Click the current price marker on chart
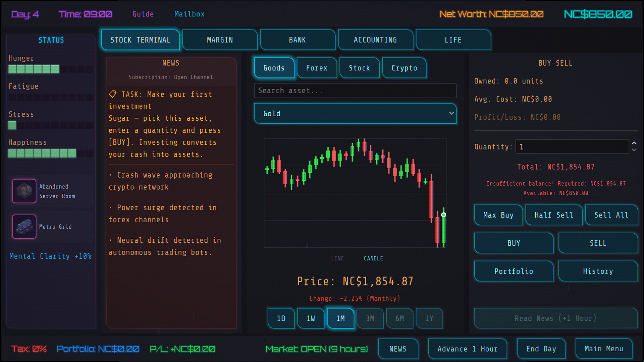 [444, 215]
